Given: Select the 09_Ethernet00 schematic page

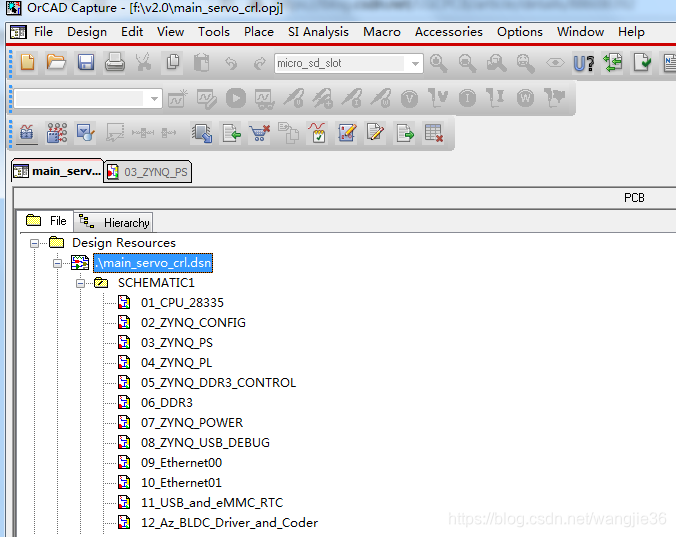Looking at the screenshot, I should coord(181,462).
